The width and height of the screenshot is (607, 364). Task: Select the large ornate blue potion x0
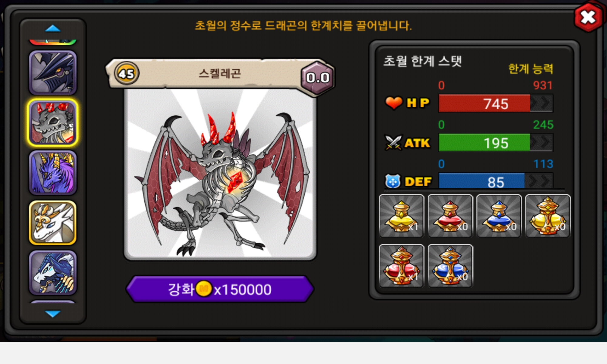pos(450,266)
